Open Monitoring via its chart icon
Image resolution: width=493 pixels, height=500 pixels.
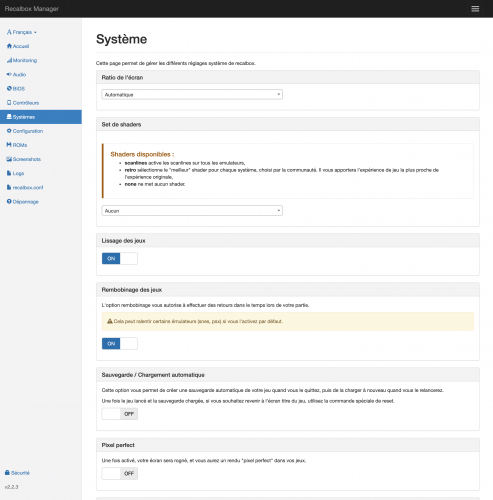9,60
